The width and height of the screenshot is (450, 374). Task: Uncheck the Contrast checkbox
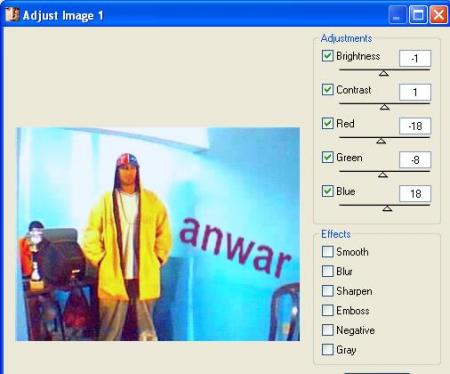point(327,89)
